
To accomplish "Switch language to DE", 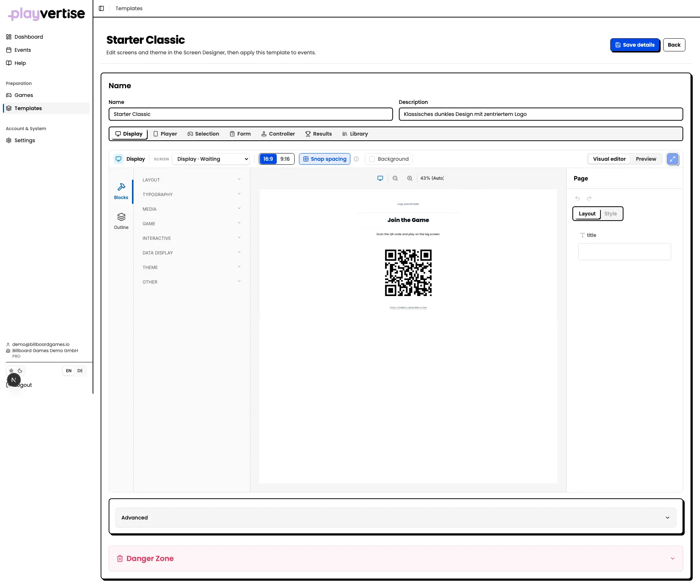I will coord(80,371).
